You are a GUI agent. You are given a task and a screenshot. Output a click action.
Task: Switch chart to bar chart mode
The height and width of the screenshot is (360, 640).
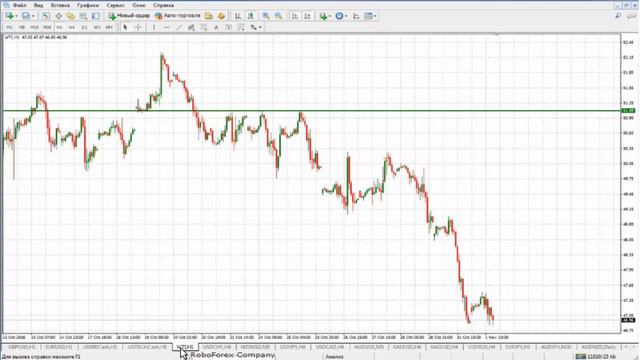click(x=238, y=16)
